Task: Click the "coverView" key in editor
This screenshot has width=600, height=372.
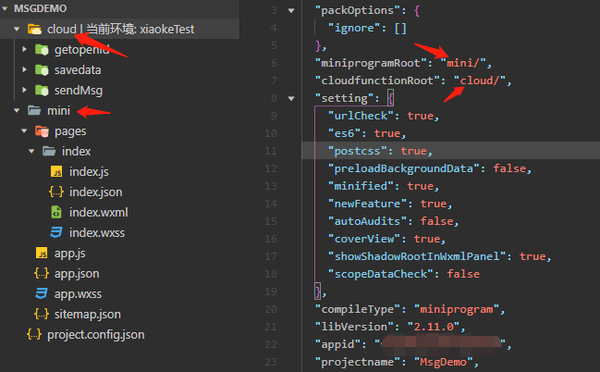Action: click(x=364, y=239)
